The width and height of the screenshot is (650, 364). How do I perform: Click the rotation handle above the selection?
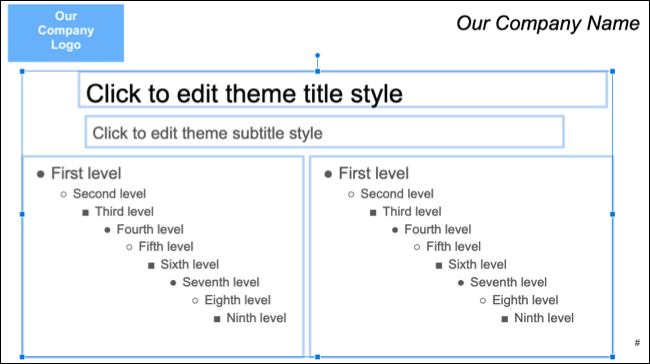[318, 55]
